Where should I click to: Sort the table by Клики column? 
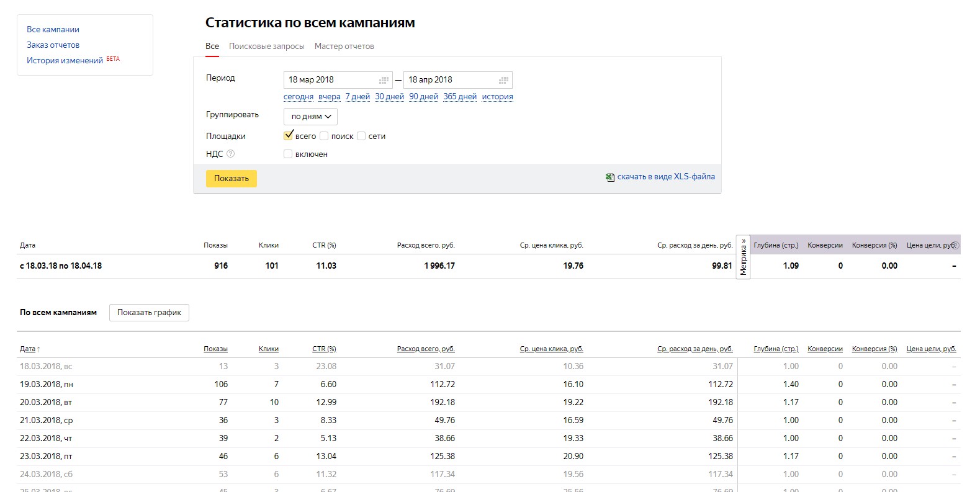click(269, 349)
